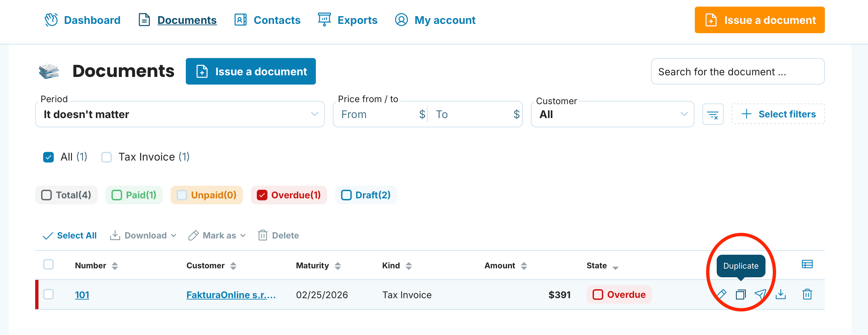Sort by Maturity column arrows
Screen dimensions: 868x335
[338, 266]
